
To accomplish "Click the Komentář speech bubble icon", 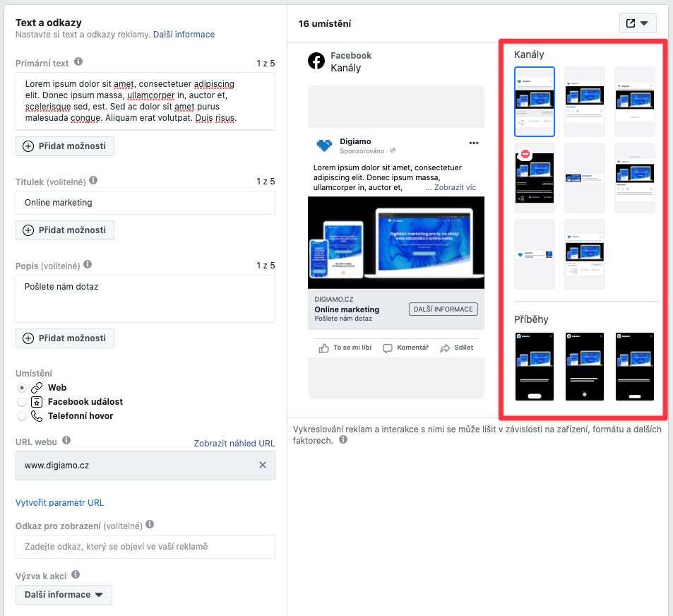I will click(x=388, y=348).
